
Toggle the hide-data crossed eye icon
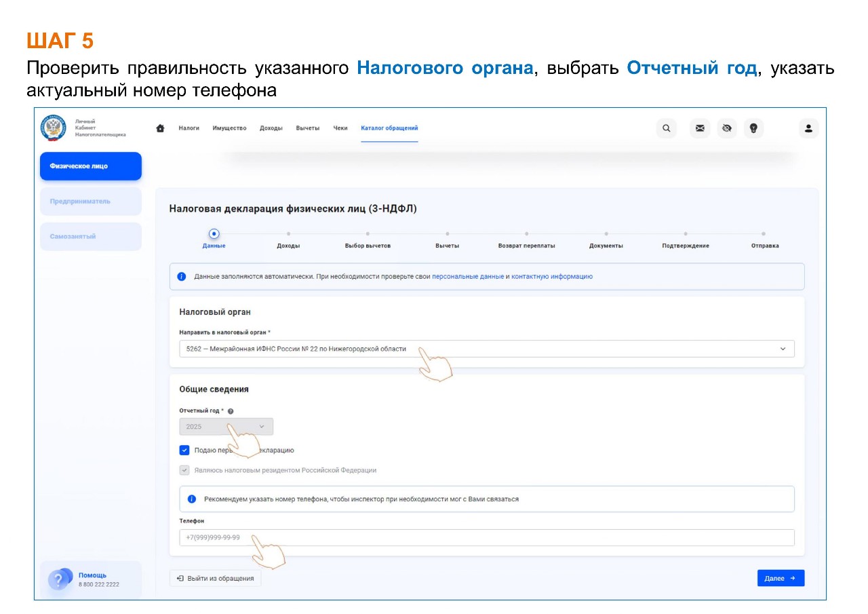(x=727, y=128)
